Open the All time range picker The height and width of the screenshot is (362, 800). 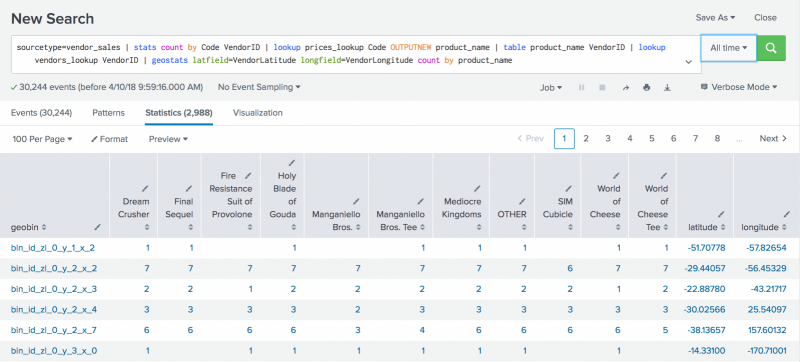pyautogui.click(x=729, y=48)
